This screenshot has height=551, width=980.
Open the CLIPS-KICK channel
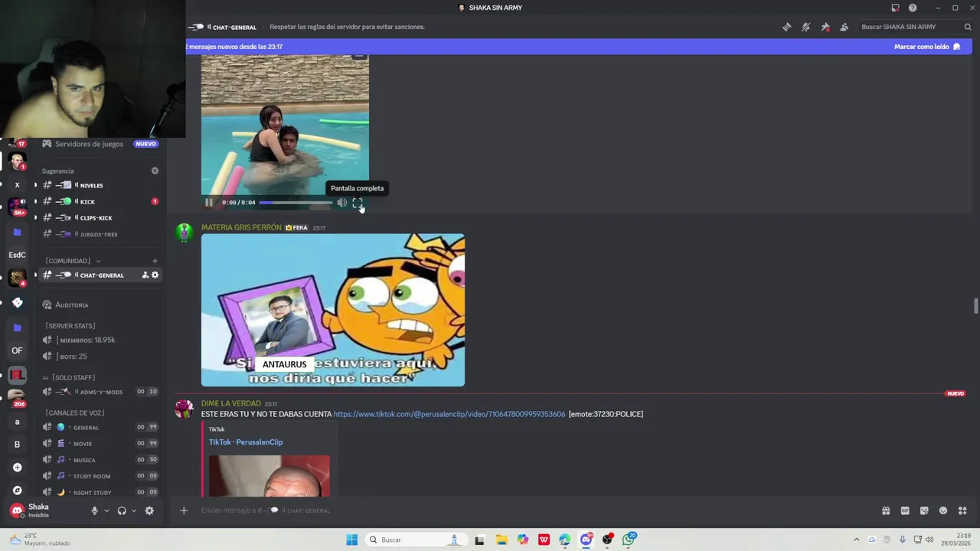pyautogui.click(x=100, y=217)
